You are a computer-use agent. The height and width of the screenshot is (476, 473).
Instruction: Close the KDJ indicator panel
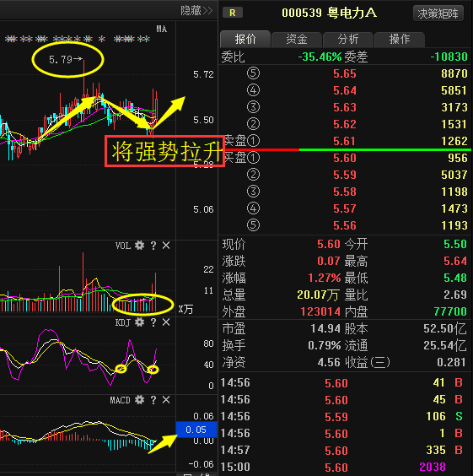(x=166, y=322)
